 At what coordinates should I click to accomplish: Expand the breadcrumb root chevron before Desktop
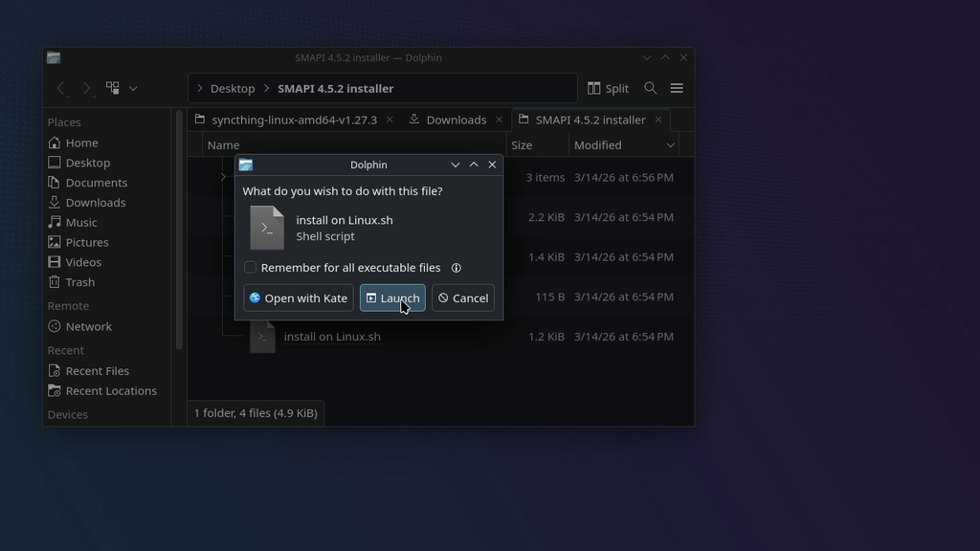199,88
